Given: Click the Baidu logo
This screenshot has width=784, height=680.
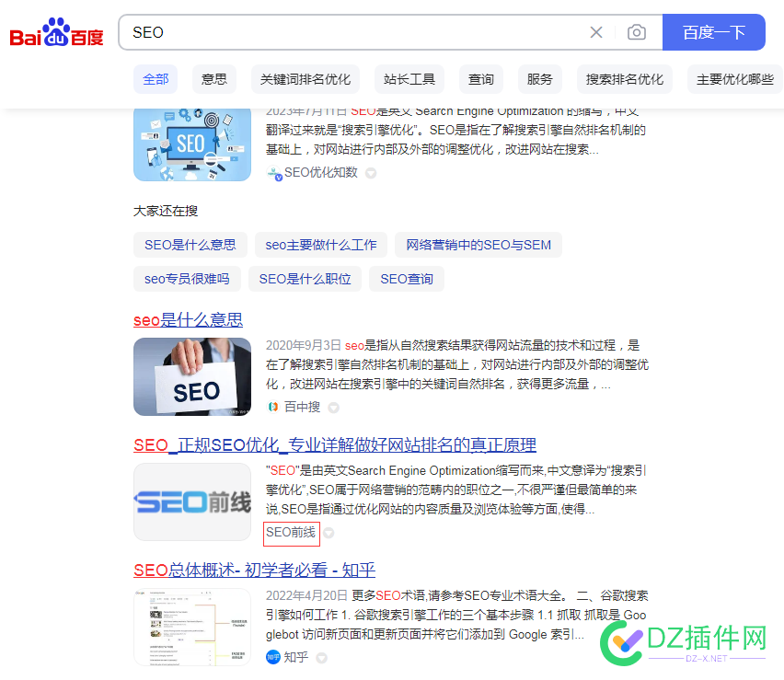Looking at the screenshot, I should [x=56, y=32].
